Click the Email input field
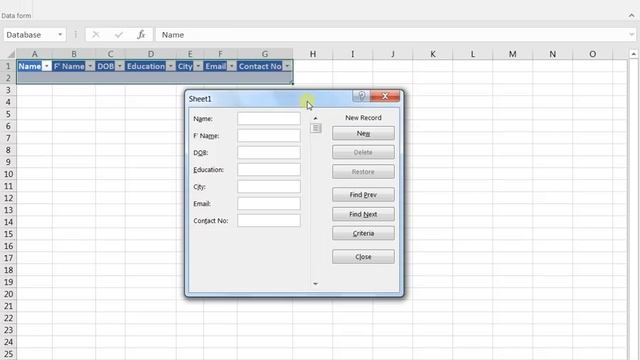 269,204
